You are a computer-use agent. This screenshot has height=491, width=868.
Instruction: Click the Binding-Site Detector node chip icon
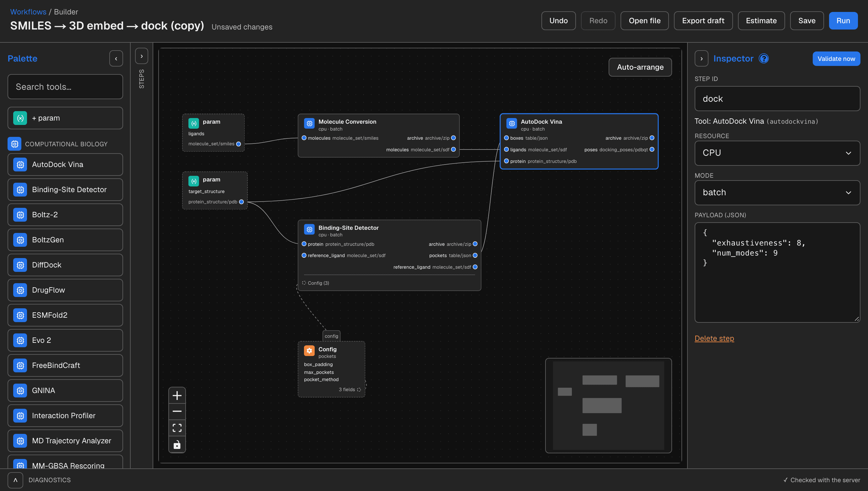coord(309,229)
